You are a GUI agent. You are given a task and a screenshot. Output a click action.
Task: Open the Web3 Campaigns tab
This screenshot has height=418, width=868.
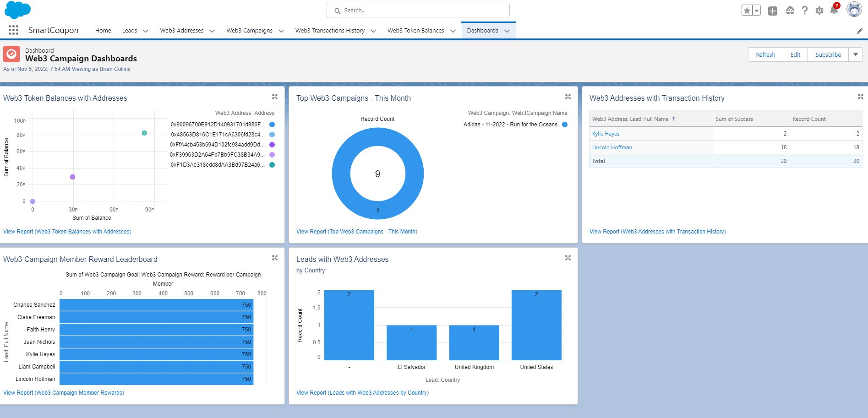click(x=249, y=30)
